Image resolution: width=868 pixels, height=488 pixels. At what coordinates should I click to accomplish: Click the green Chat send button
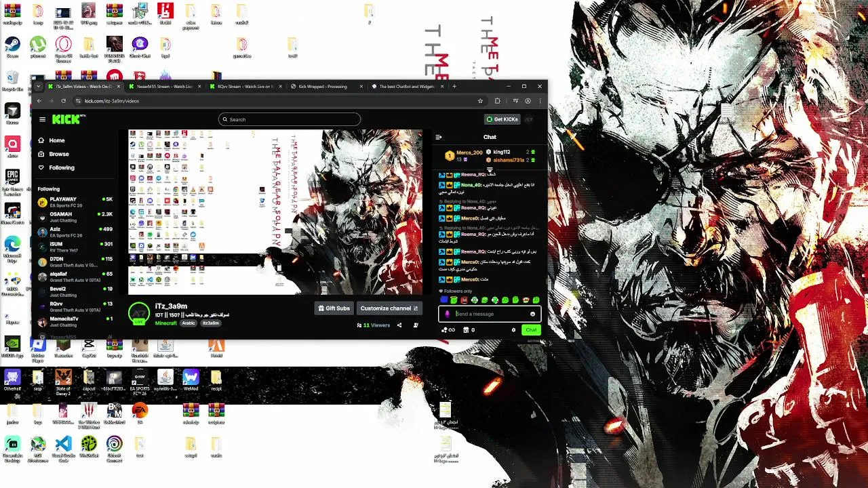531,330
